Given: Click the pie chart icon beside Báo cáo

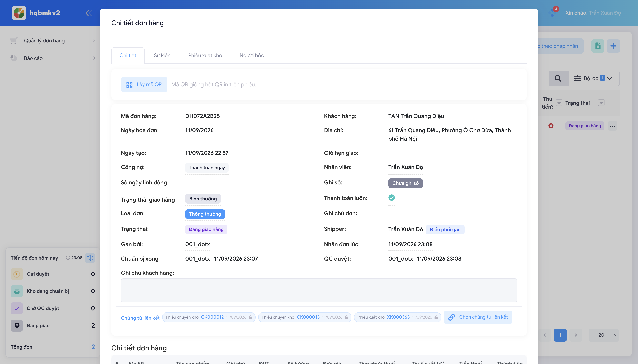Looking at the screenshot, I should click(14, 58).
